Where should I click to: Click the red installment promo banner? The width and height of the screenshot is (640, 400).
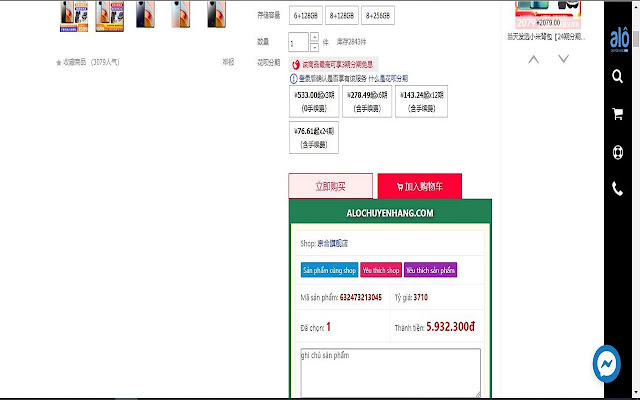pyautogui.click(x=333, y=64)
